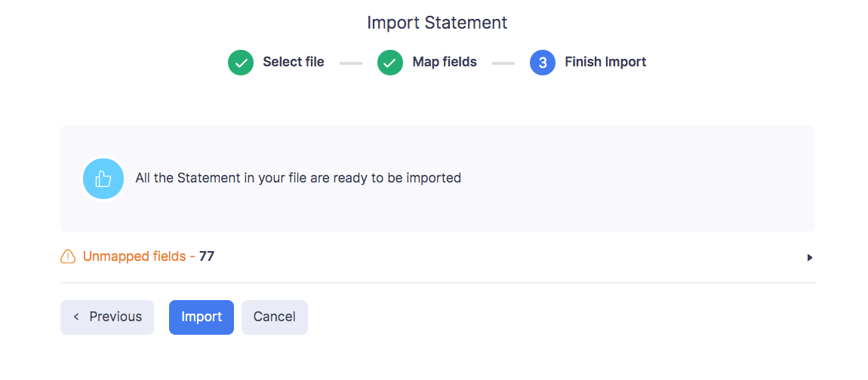Return to the Map fields step
Image resolution: width=868 pixels, height=380 pixels.
tap(445, 63)
